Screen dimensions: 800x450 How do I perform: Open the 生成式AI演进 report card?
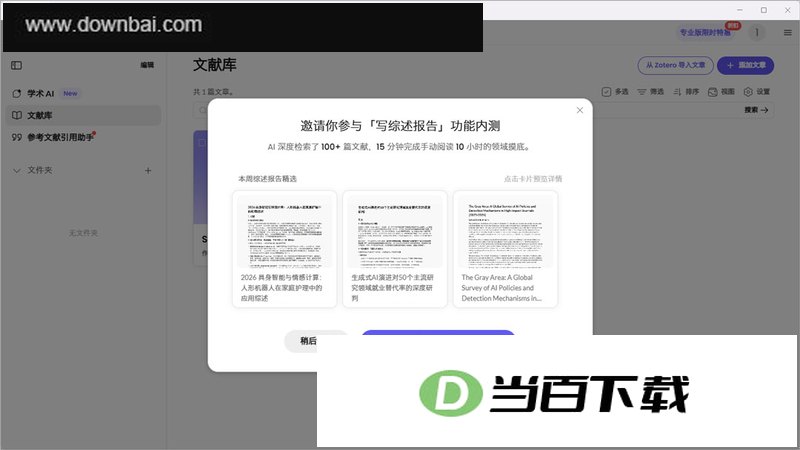(x=394, y=249)
